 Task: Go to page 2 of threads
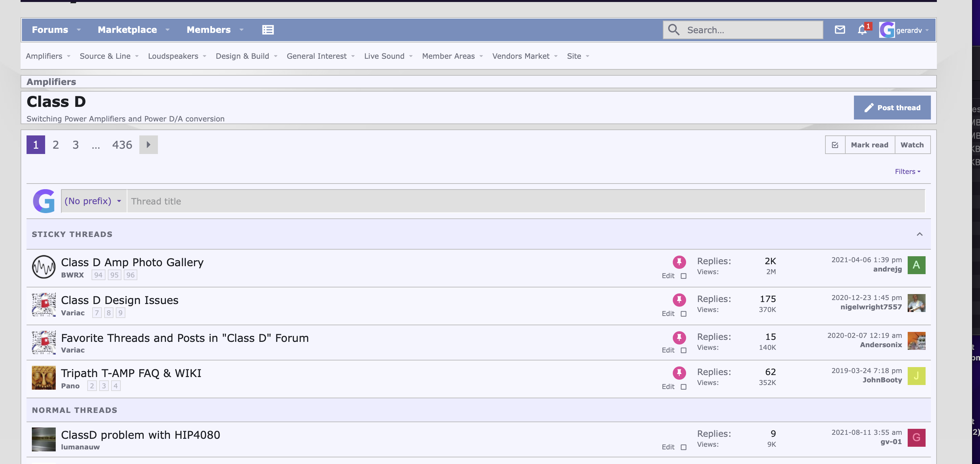(55, 145)
